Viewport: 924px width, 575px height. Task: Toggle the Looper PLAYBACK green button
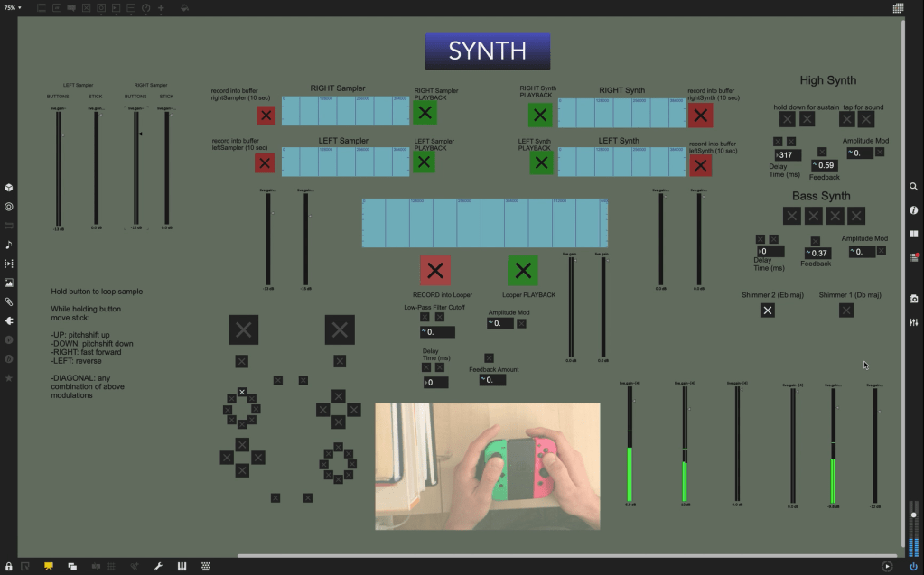522,270
